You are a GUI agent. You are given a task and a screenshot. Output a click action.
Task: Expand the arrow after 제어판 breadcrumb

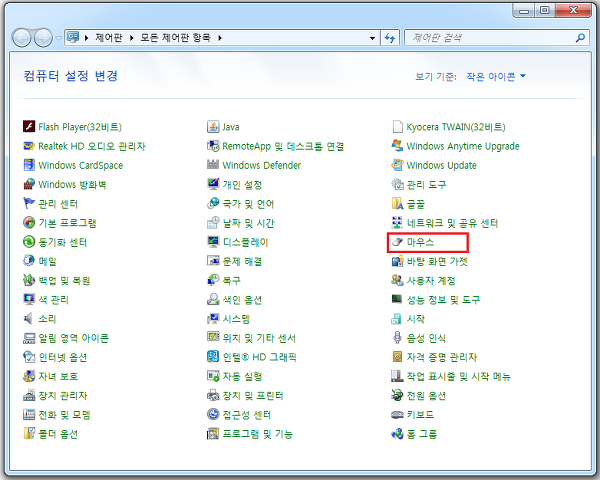coord(132,38)
